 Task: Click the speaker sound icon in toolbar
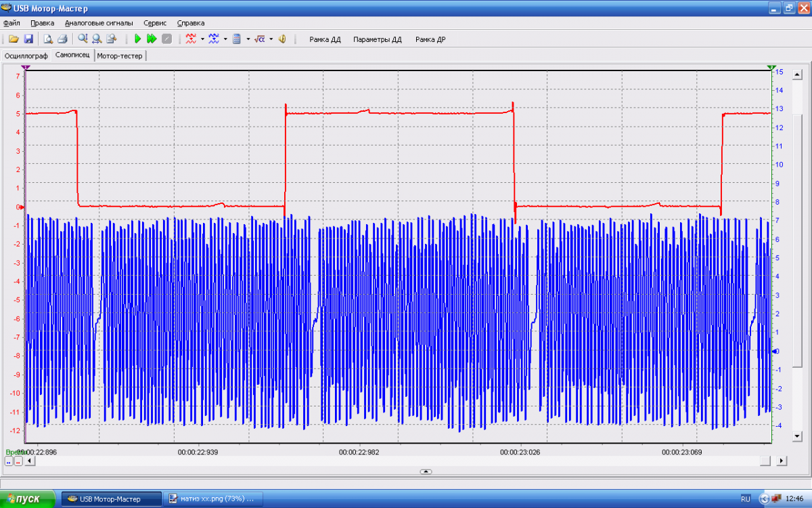(x=282, y=39)
